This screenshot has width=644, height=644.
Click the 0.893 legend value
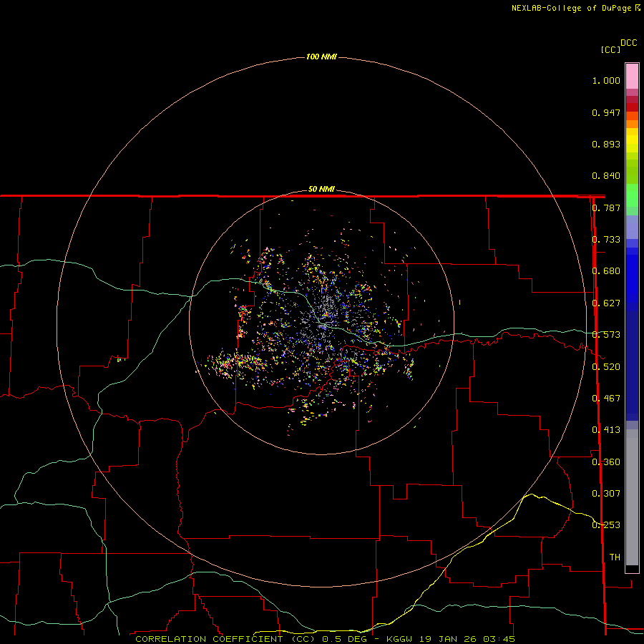coord(606,144)
